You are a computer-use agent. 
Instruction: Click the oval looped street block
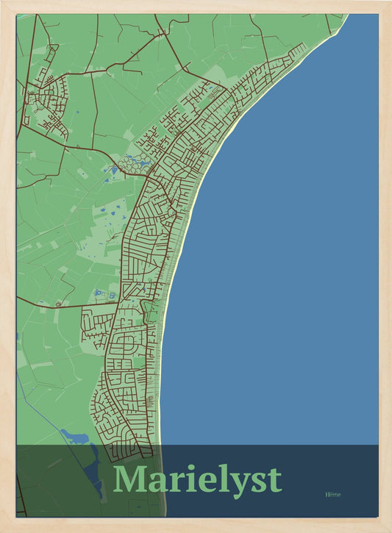coord(124,343)
